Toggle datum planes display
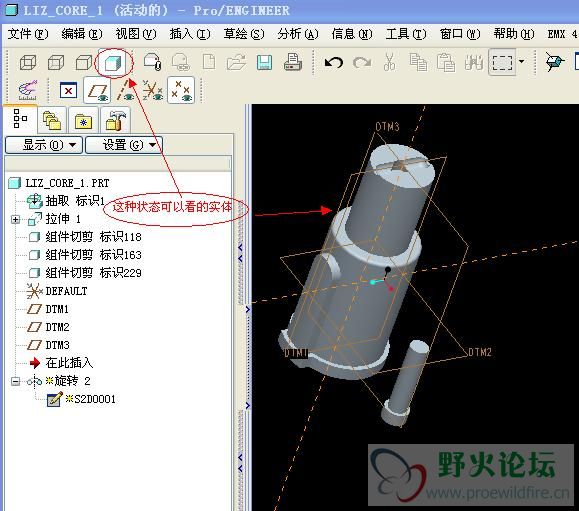 97,90
